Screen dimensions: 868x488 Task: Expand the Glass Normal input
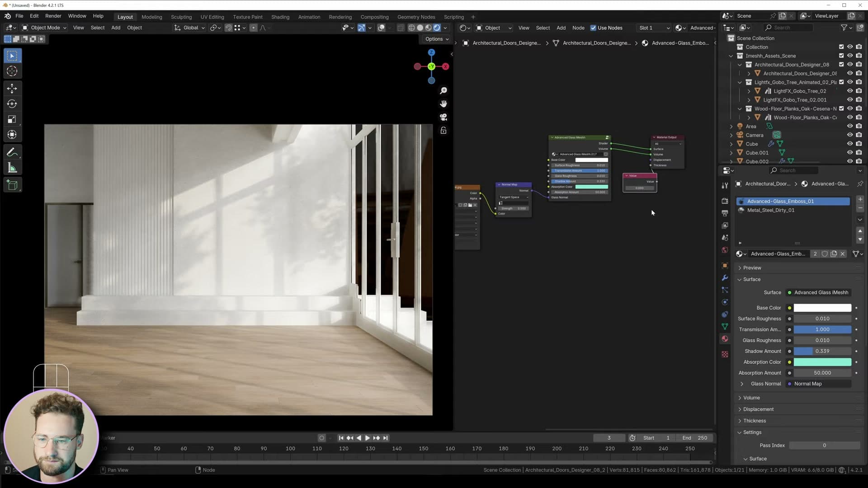(x=742, y=384)
